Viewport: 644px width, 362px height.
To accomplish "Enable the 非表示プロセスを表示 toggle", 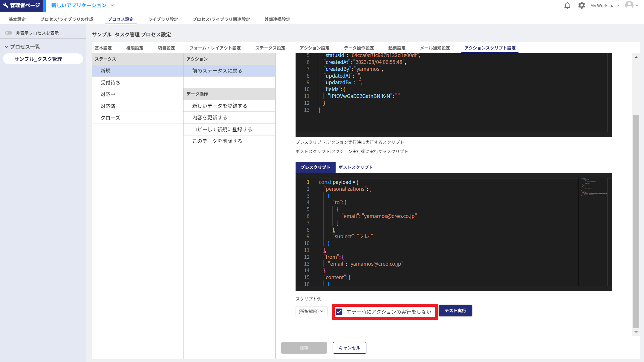I will [x=8, y=33].
